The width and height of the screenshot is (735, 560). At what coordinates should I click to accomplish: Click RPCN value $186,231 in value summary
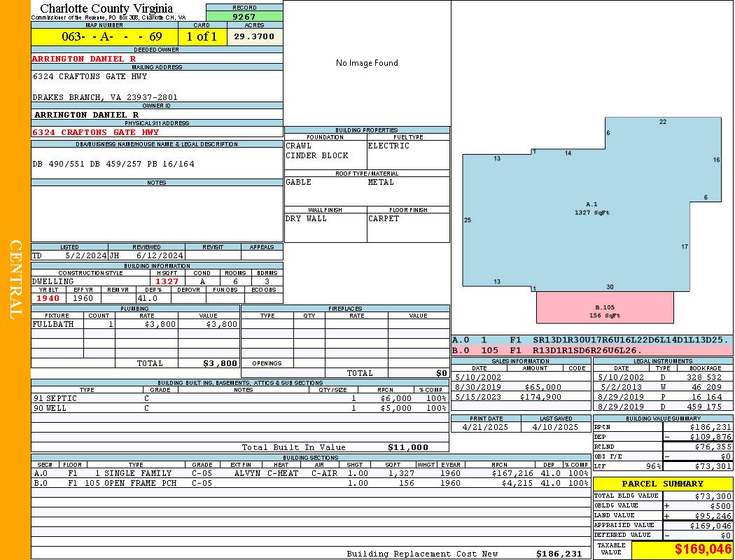click(x=710, y=427)
